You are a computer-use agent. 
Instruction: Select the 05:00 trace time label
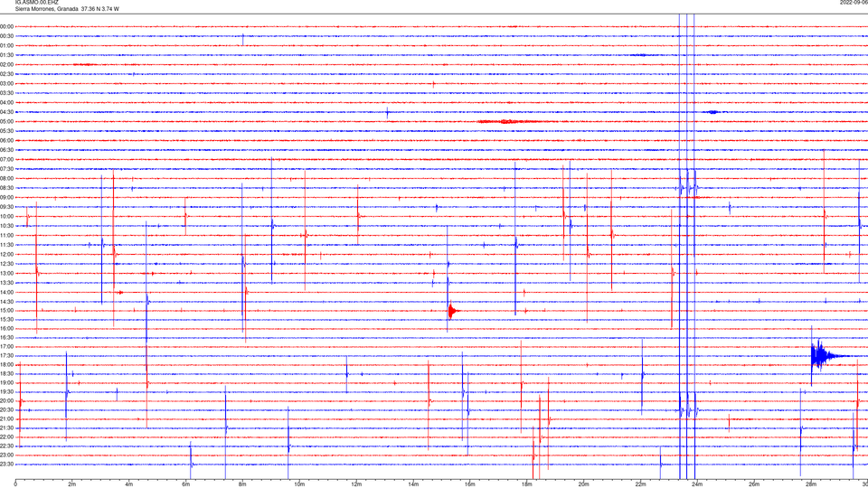(7, 121)
